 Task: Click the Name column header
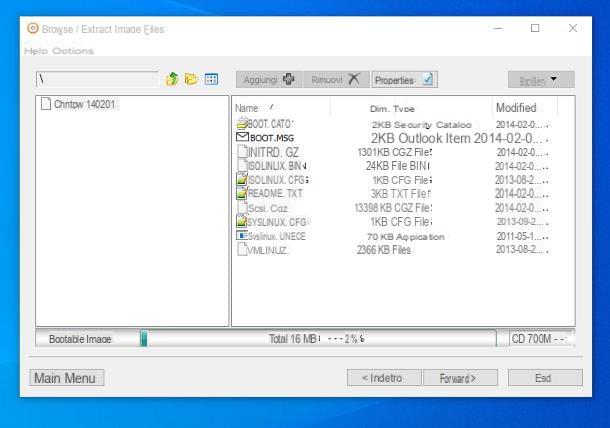(247, 108)
